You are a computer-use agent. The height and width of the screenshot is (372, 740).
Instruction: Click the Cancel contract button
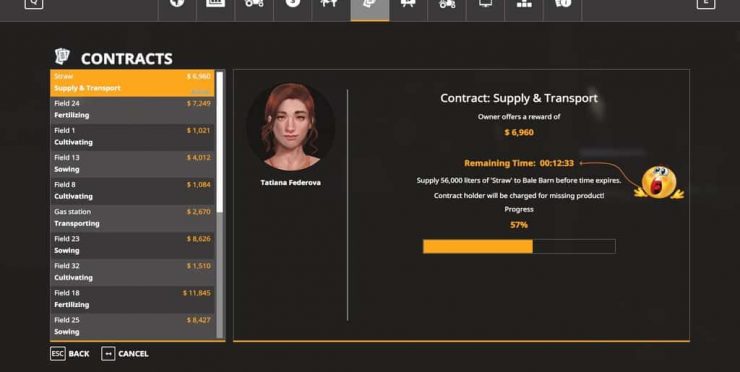125,354
